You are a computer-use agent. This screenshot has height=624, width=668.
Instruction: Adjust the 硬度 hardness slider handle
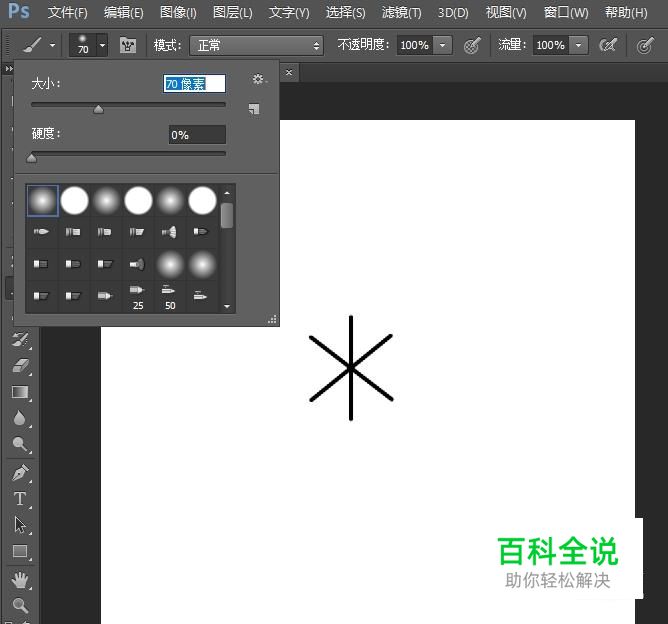pyautogui.click(x=32, y=158)
